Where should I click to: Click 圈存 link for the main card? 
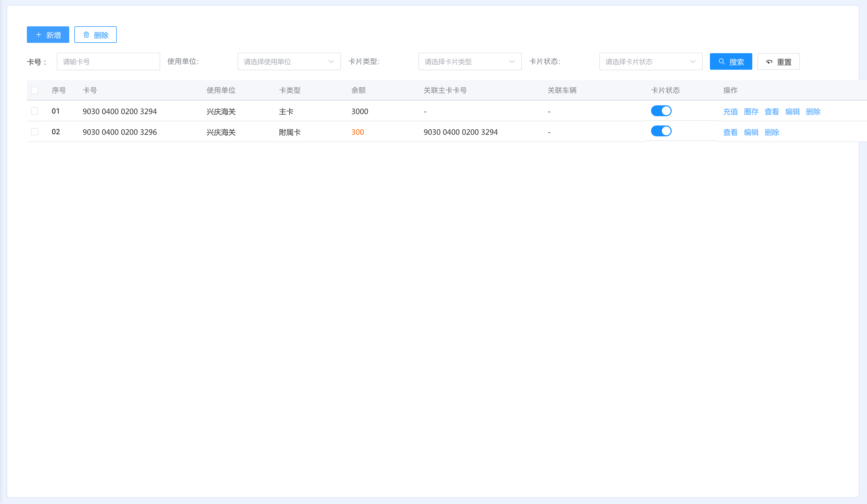[751, 112]
